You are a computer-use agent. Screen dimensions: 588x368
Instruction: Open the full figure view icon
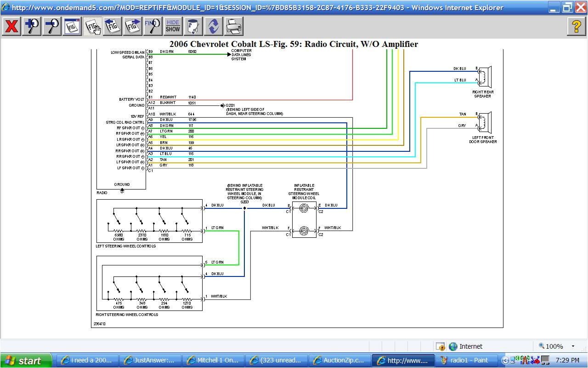coord(72,26)
